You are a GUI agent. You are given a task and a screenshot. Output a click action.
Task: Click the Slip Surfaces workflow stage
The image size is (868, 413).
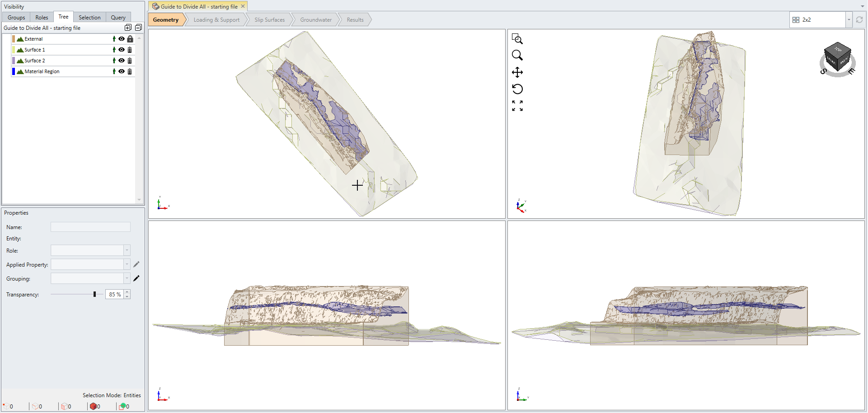click(x=270, y=19)
